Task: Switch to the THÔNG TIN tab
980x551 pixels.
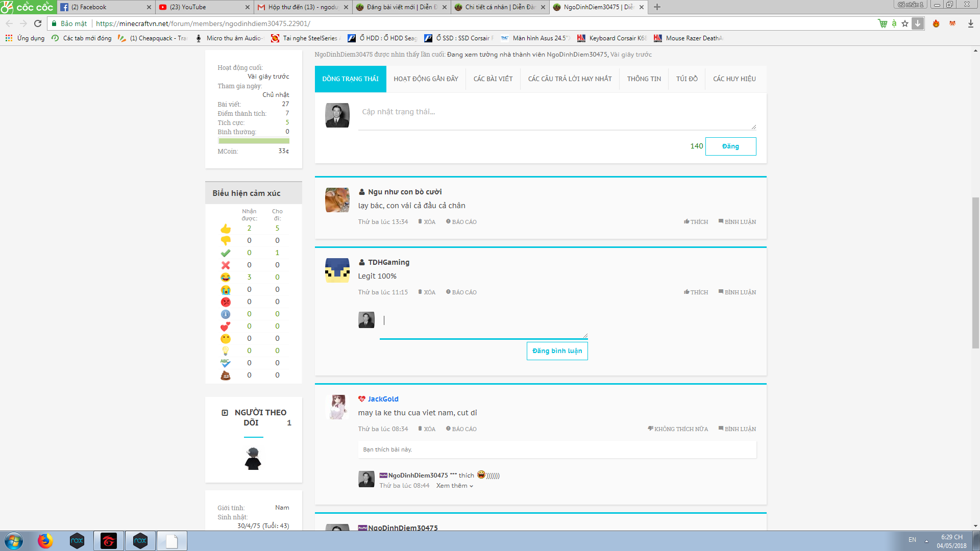Action: (644, 79)
